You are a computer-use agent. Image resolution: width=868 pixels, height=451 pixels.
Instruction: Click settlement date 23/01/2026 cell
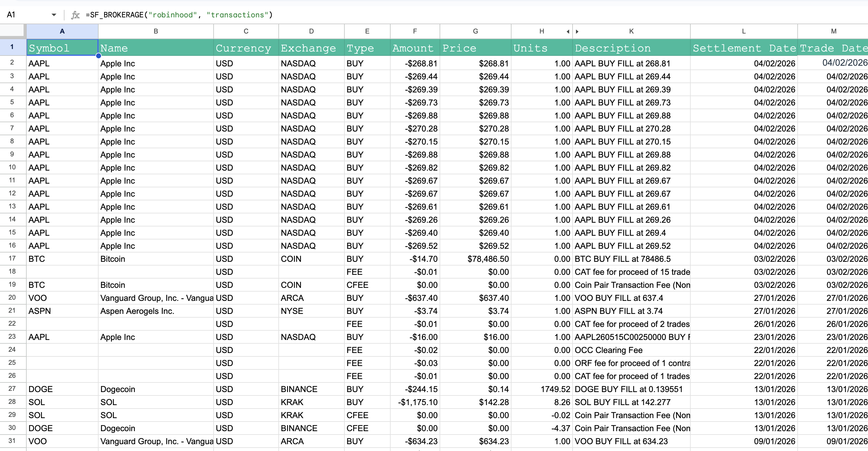click(x=744, y=337)
